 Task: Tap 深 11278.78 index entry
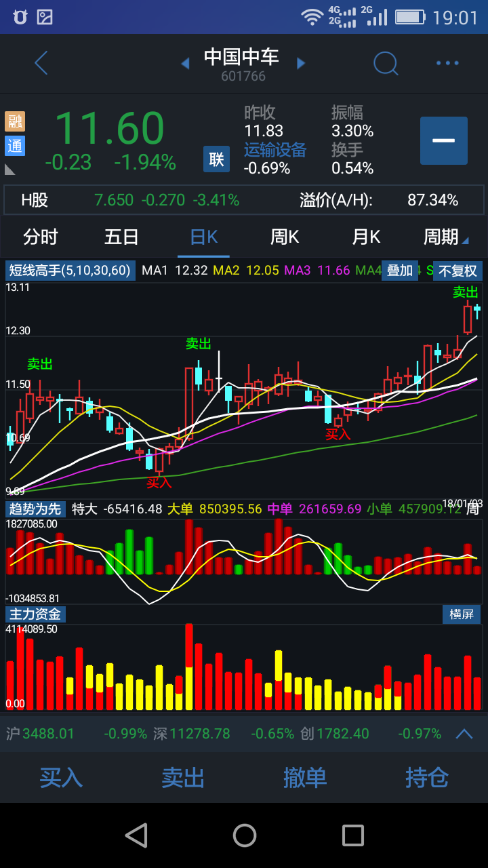224,734
